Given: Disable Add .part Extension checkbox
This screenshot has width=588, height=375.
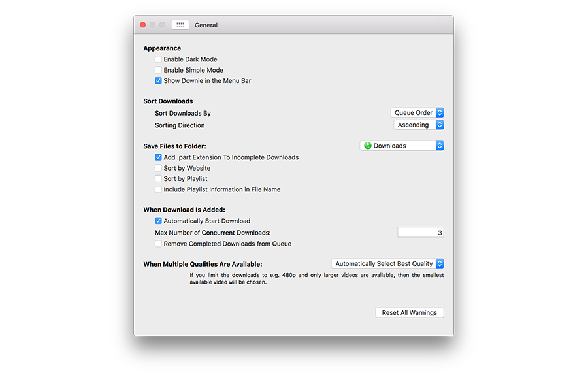Looking at the screenshot, I should click(158, 157).
